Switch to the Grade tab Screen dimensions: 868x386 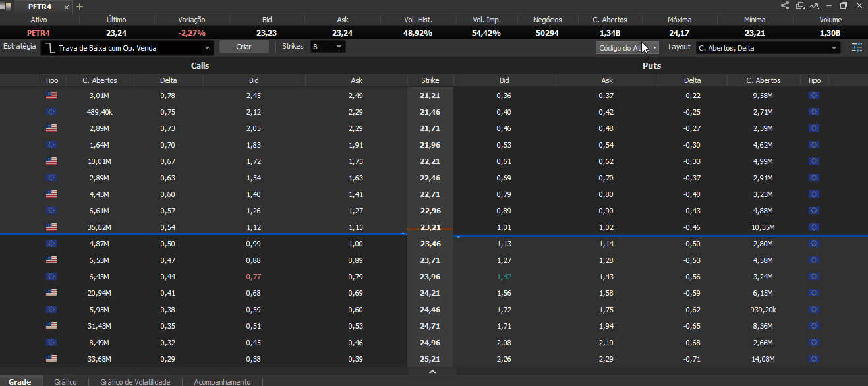click(20, 382)
